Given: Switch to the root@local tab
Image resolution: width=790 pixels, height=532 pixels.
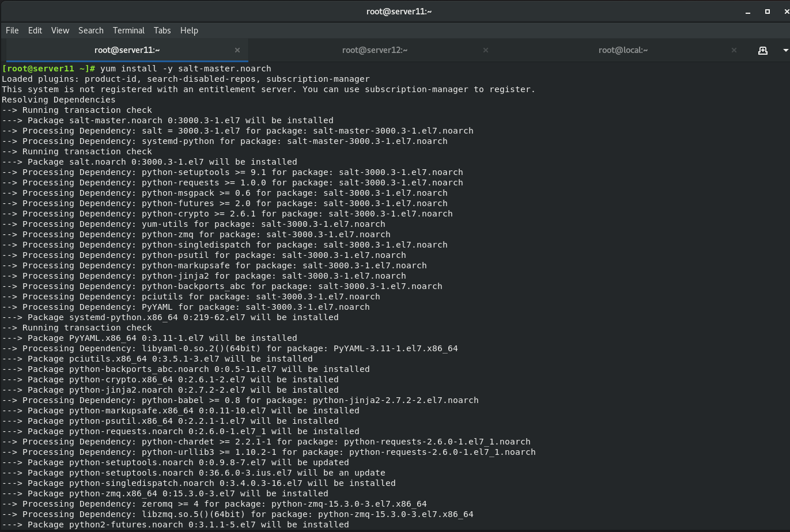Looking at the screenshot, I should (x=623, y=50).
